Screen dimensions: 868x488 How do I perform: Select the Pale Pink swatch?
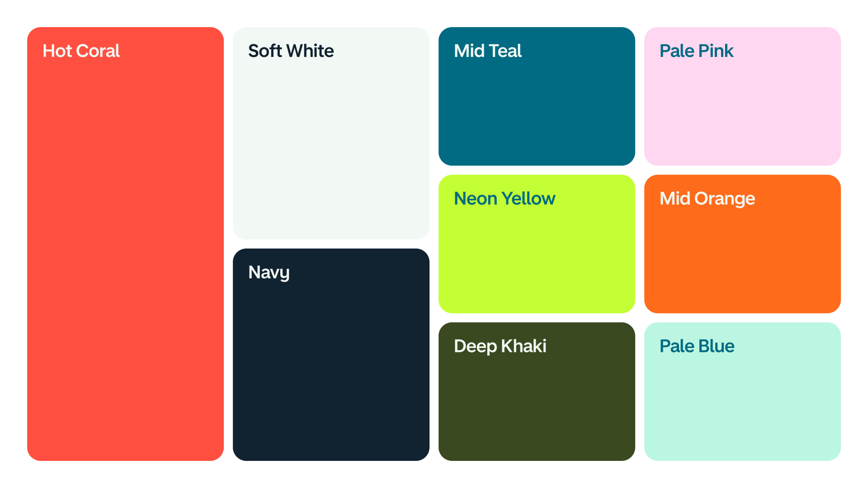click(x=742, y=96)
